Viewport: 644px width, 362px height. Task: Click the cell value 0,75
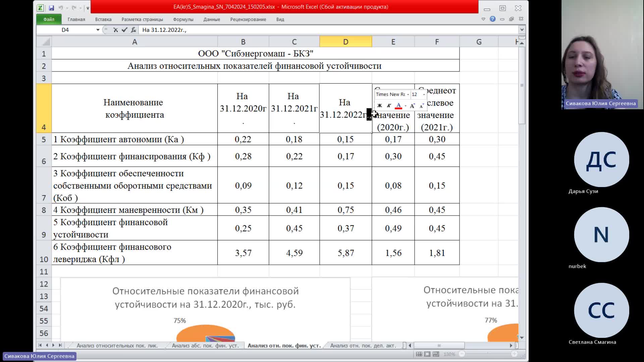345,210
